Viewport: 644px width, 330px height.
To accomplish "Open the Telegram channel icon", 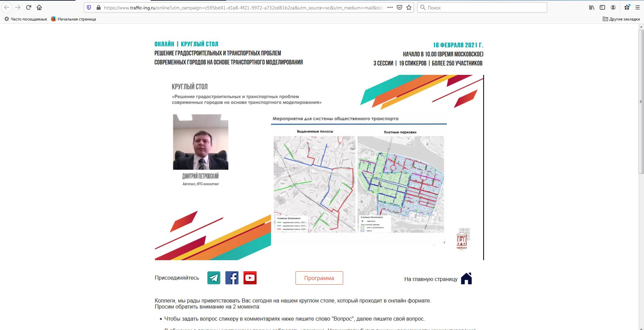I will tap(214, 278).
